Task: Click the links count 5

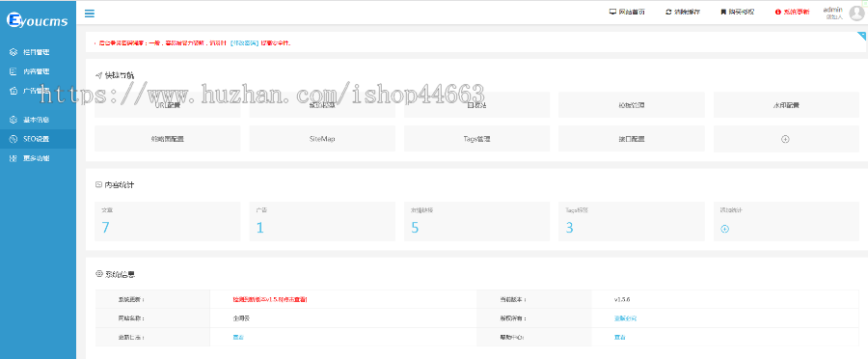Action: click(415, 228)
